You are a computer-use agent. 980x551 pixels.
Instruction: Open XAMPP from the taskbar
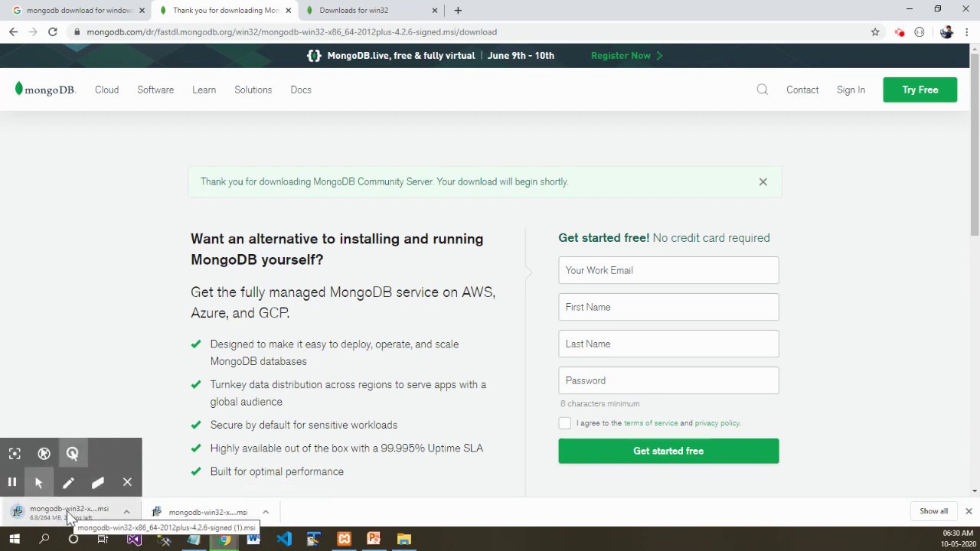coord(344,540)
